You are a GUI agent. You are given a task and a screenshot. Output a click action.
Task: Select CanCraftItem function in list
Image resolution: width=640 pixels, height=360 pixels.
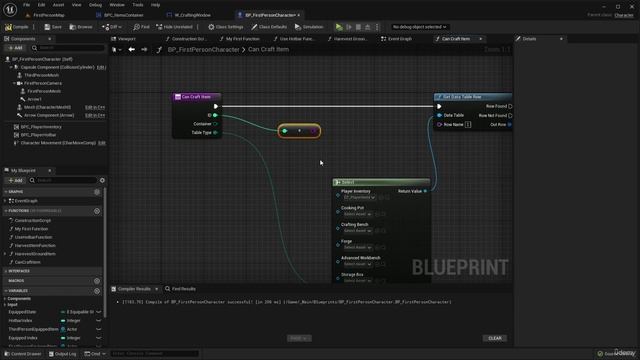(27, 262)
